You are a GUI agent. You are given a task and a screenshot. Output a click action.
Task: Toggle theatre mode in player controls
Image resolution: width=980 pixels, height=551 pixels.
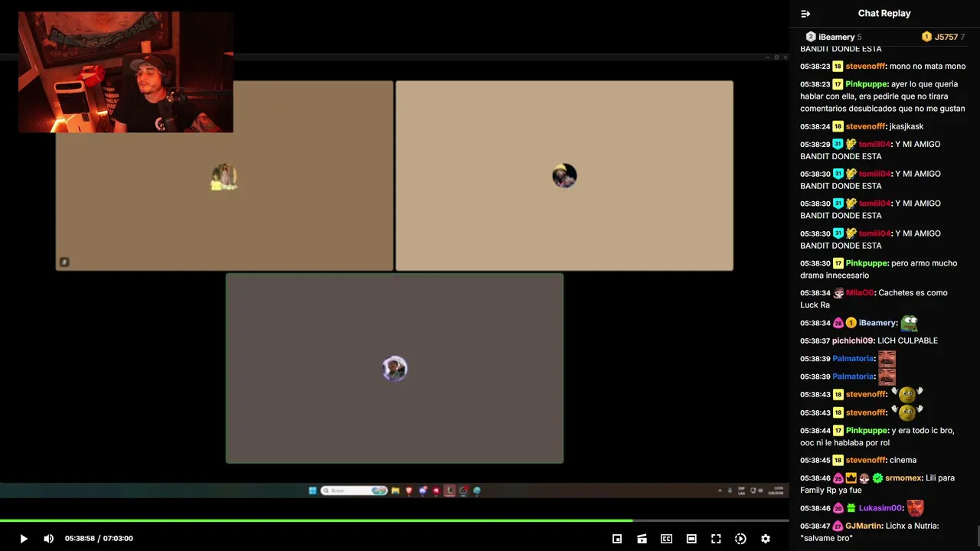[691, 539]
